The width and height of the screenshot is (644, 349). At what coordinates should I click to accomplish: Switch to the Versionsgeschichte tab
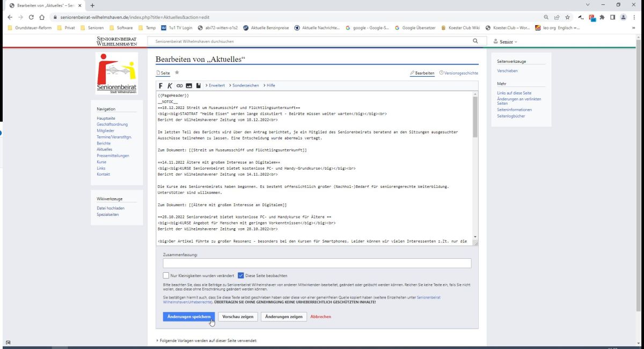[x=458, y=73]
